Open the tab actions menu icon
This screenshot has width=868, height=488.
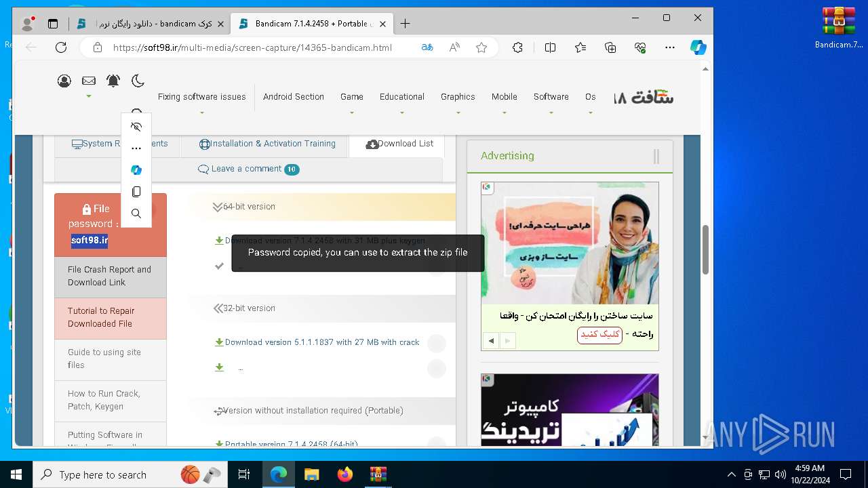click(53, 24)
